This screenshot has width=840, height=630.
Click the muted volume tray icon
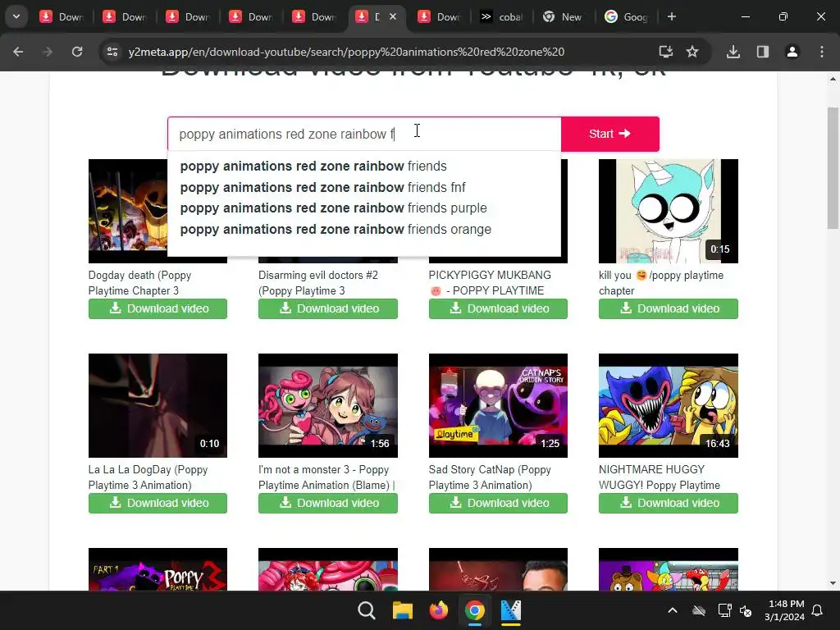[x=745, y=610]
